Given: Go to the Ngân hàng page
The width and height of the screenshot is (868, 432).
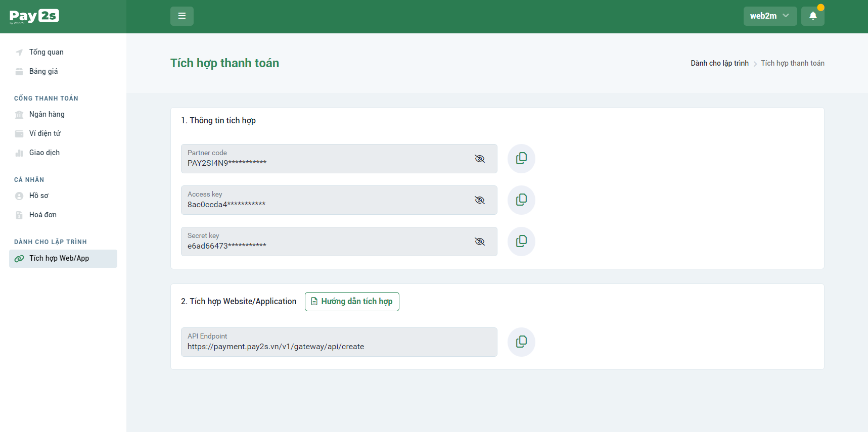Looking at the screenshot, I should pos(47,114).
